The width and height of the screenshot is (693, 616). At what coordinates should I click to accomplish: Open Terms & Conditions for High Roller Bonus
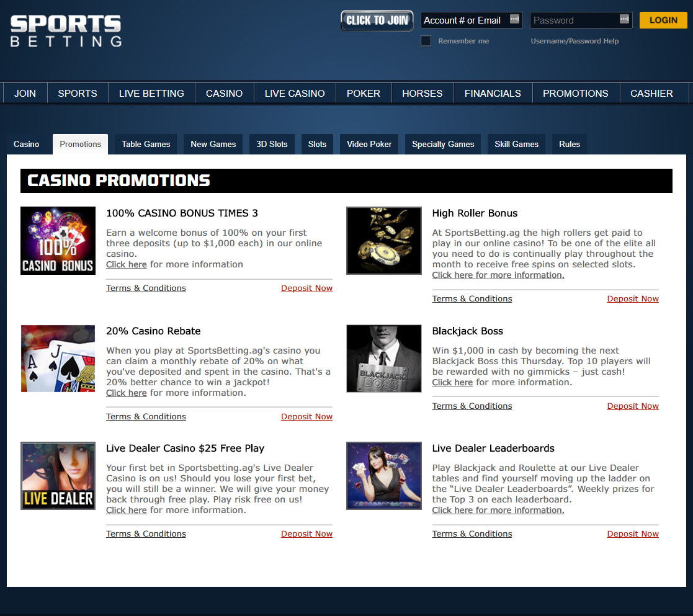(x=472, y=299)
